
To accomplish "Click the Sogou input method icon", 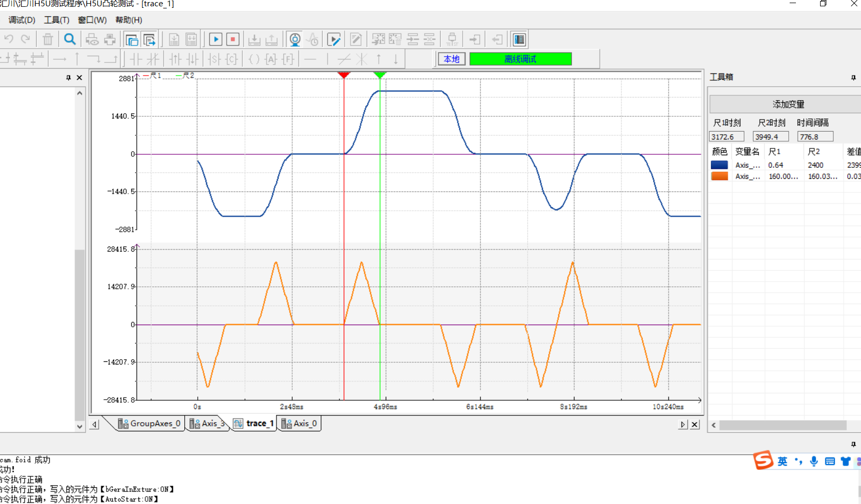I will 763,460.
